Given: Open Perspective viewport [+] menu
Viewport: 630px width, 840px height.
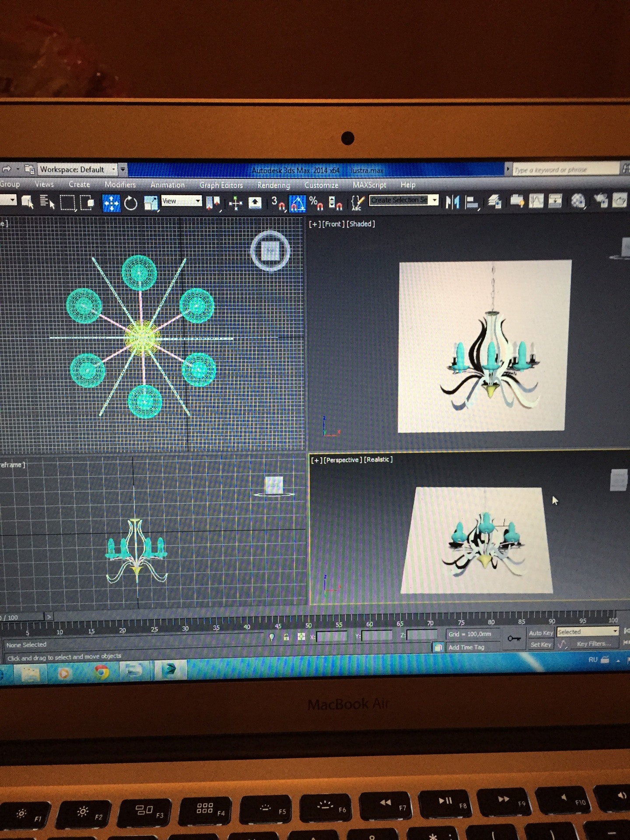Looking at the screenshot, I should [x=316, y=460].
